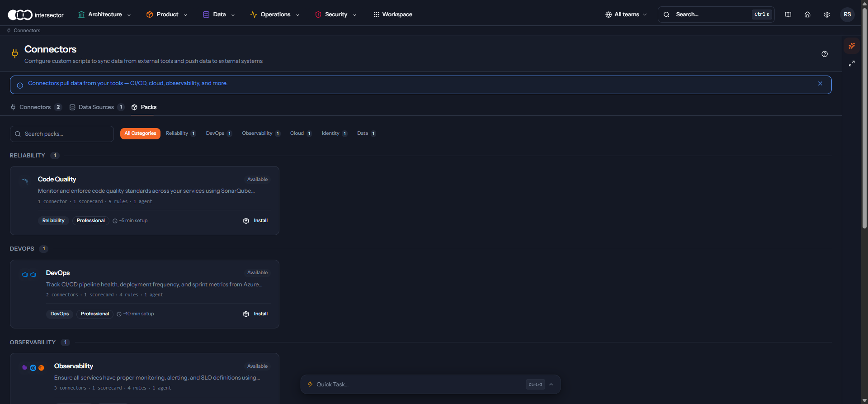
Task: Open the Product dropdown menu
Action: point(167,14)
